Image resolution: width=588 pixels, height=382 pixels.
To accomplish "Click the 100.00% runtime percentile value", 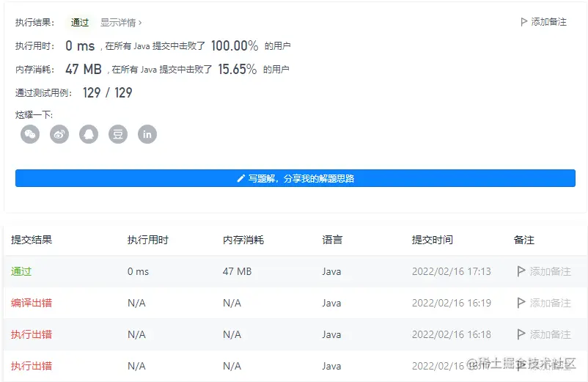I will pyautogui.click(x=235, y=45).
